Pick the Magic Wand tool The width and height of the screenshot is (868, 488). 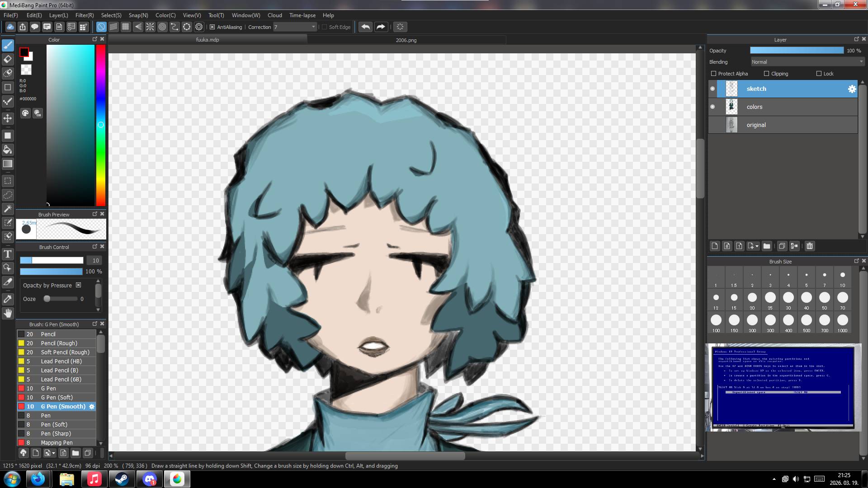8,209
